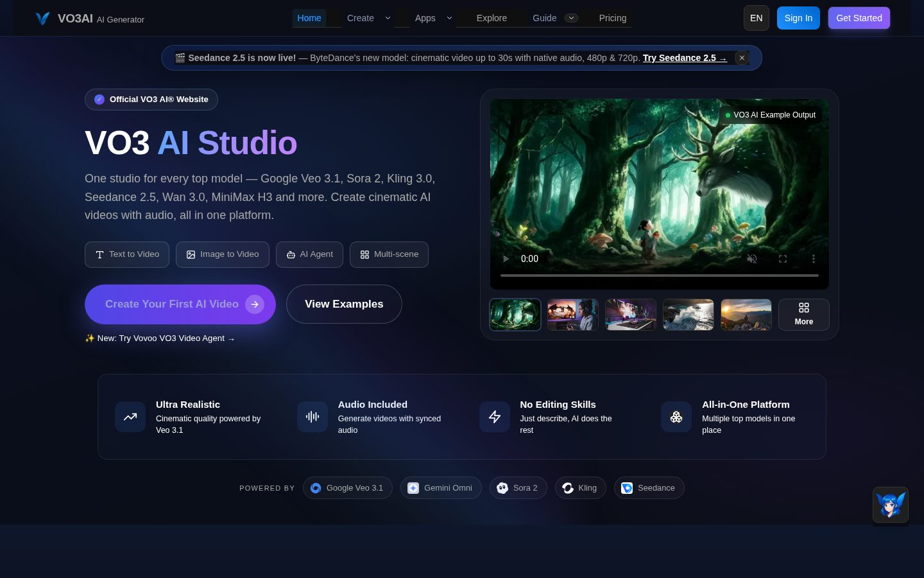The width and height of the screenshot is (924, 578).
Task: Select the neon desk setup thumbnail
Action: (631, 315)
